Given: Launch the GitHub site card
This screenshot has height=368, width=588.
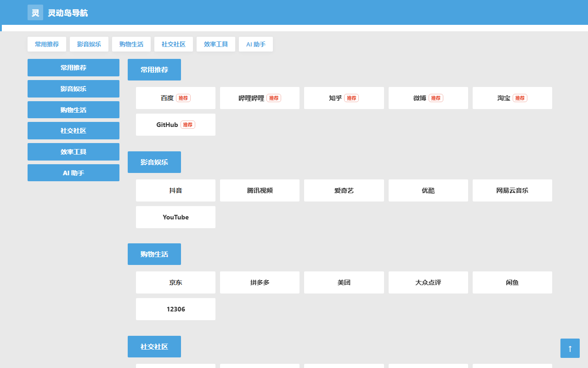Looking at the screenshot, I should coord(175,125).
